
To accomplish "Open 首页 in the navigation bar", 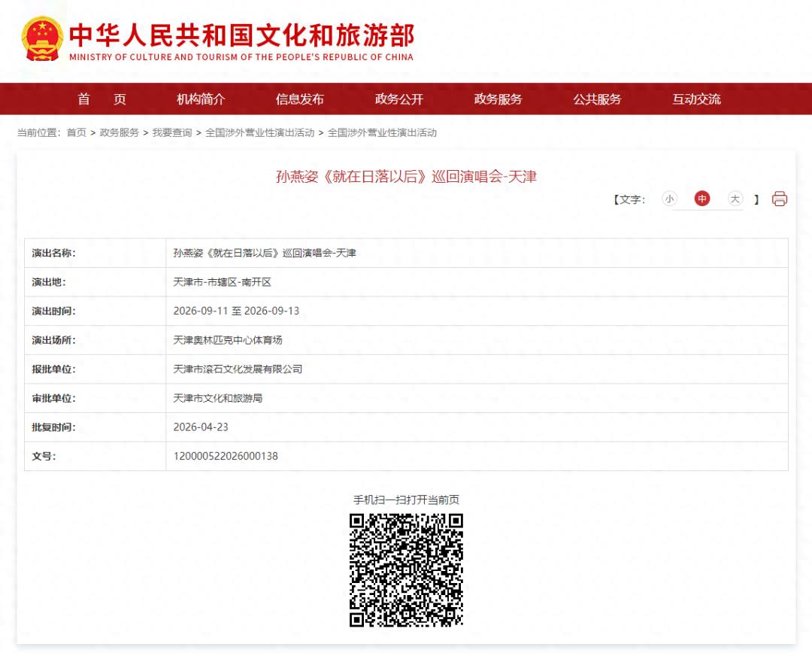I will pos(101,99).
